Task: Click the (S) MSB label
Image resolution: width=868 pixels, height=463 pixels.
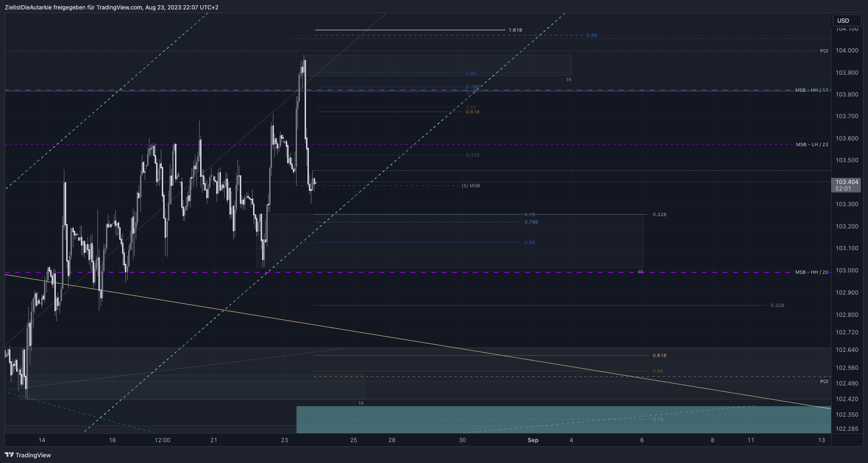Action: 471,185
